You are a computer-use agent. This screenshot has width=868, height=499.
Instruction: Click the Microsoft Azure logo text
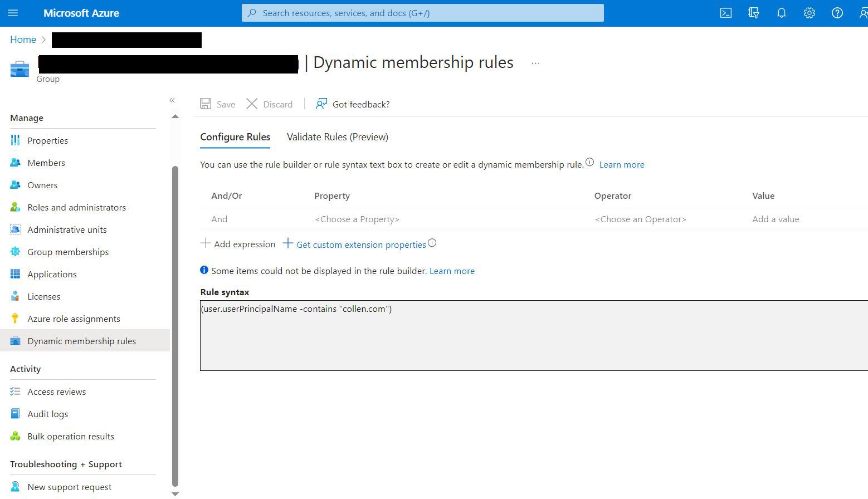(81, 13)
